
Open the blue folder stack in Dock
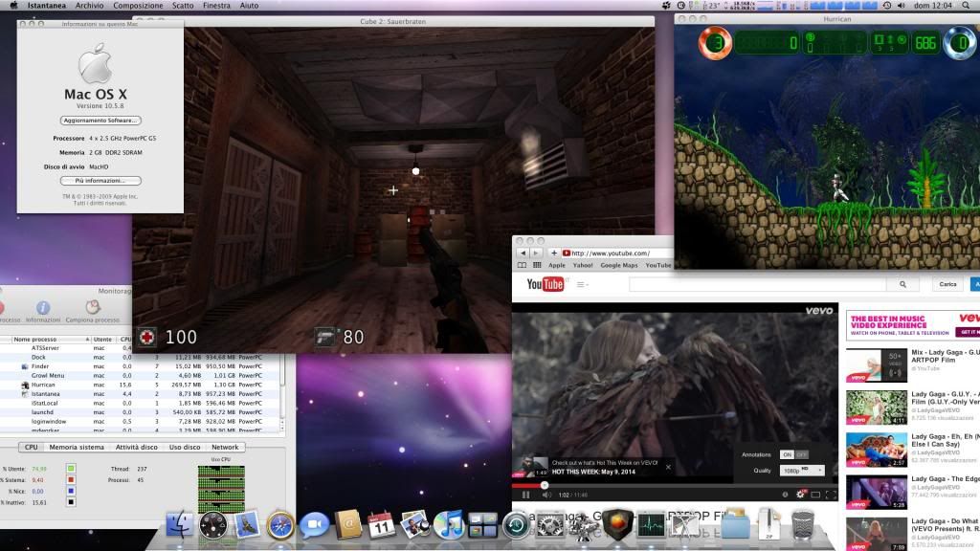(735, 525)
